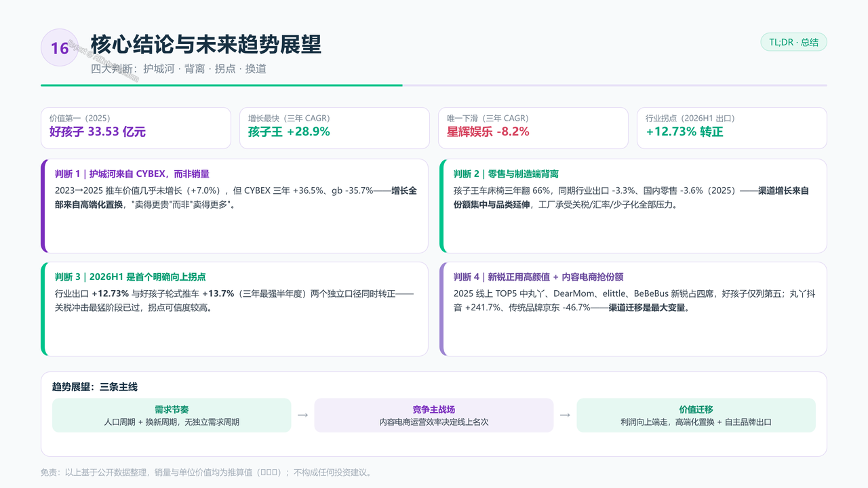Select the title 核心结论与未来趋势展望
Screen dimensions: 868x488
[206, 44]
